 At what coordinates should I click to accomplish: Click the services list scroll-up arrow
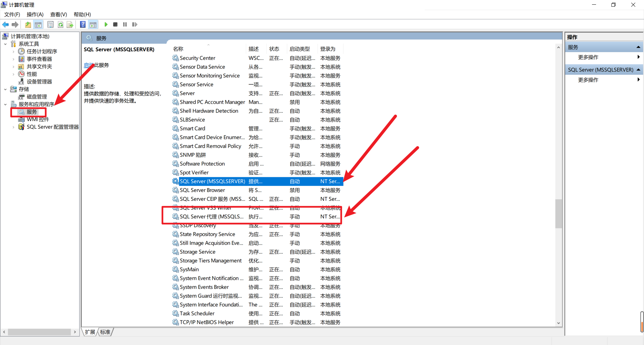click(558, 47)
